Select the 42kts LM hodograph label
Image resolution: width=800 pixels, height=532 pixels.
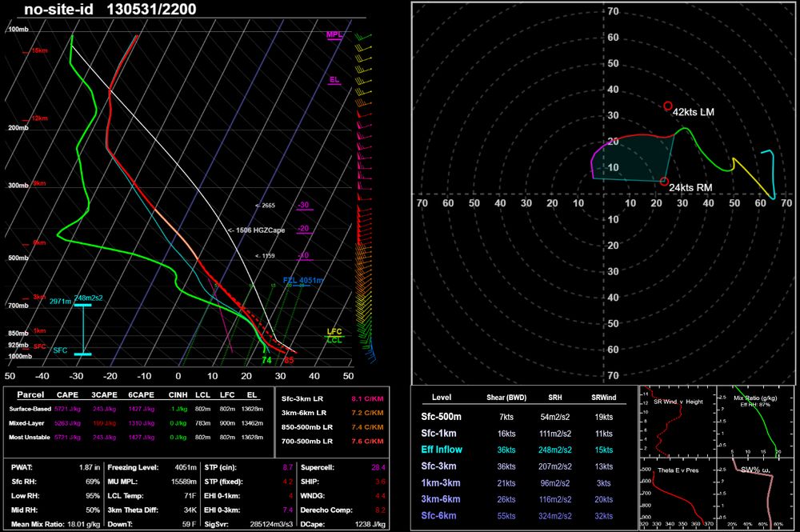click(x=694, y=112)
